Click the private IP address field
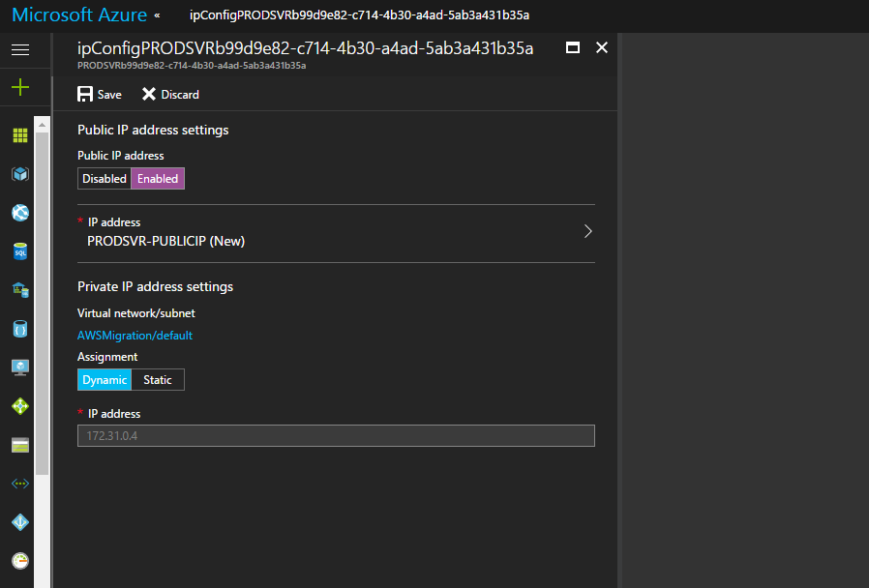The width and height of the screenshot is (869, 588). coord(336,435)
